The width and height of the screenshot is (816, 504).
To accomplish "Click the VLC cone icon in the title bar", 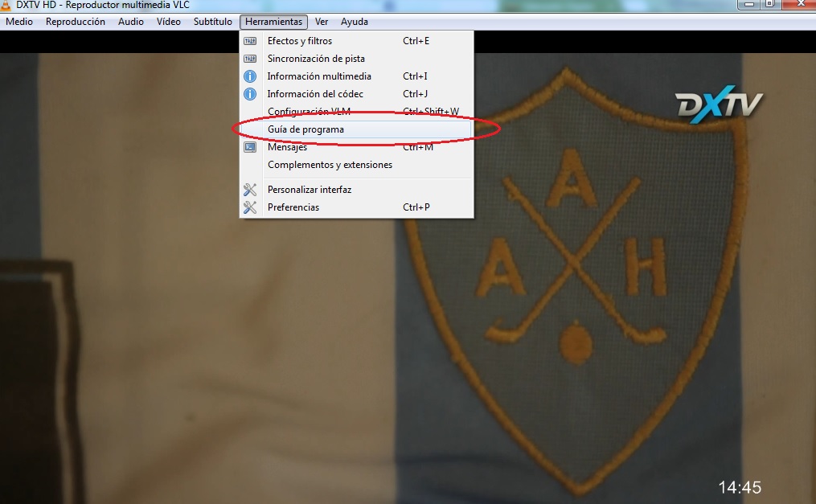I will pos(5,5).
